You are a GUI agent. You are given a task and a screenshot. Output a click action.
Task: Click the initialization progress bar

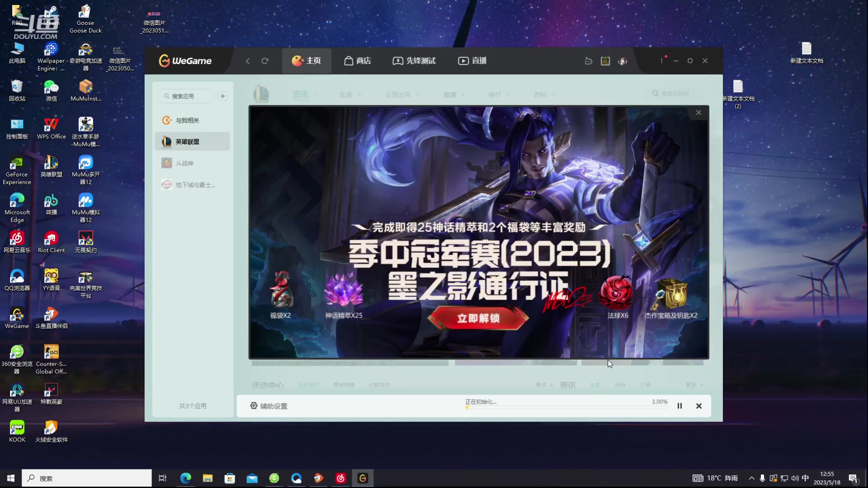click(x=566, y=408)
